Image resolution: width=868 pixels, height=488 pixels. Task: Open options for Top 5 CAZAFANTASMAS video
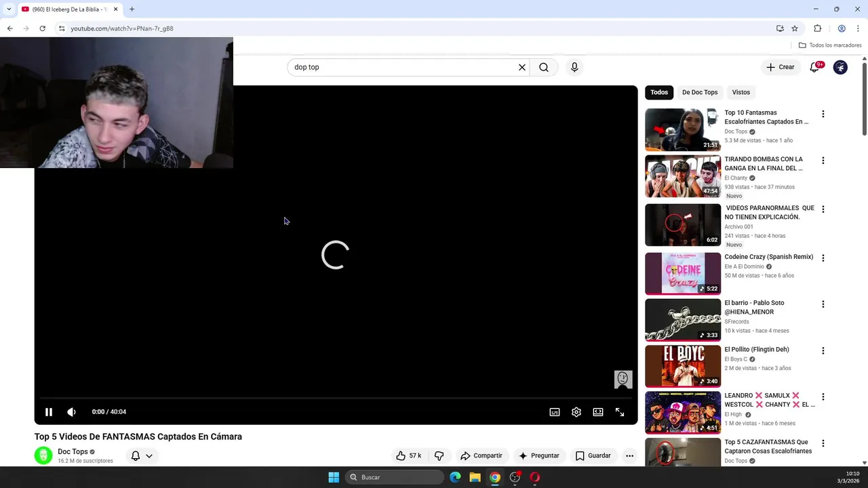click(823, 443)
